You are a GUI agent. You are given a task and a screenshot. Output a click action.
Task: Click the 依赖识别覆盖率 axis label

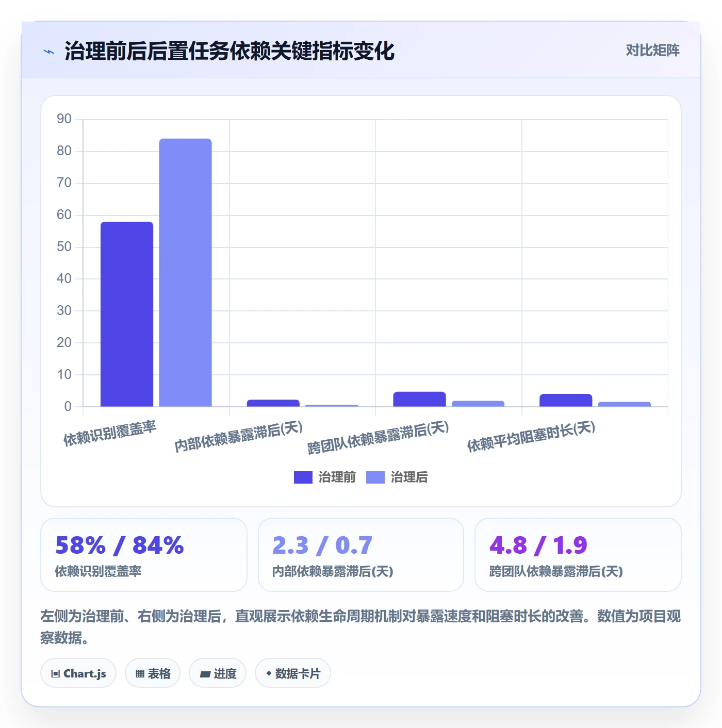tap(110, 434)
